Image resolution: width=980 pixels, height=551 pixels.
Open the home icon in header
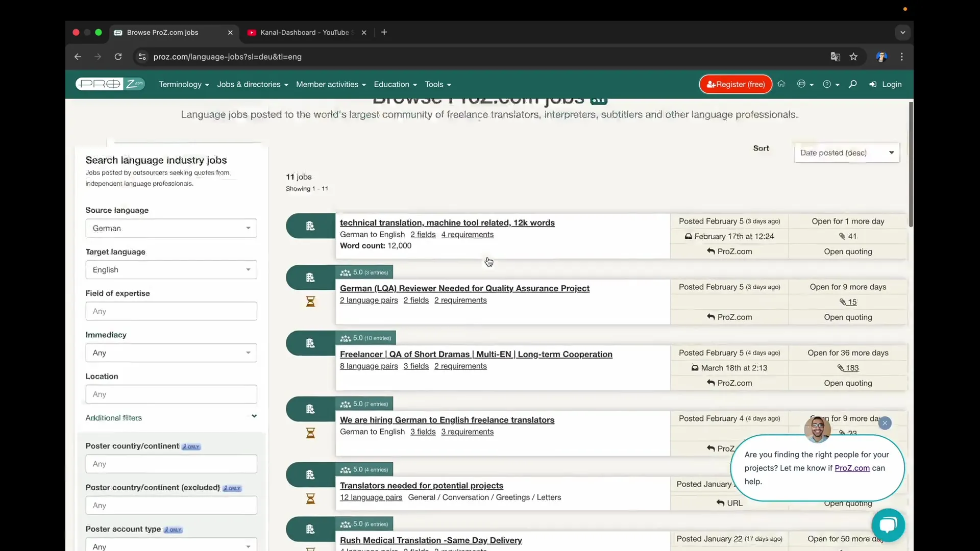tap(781, 84)
